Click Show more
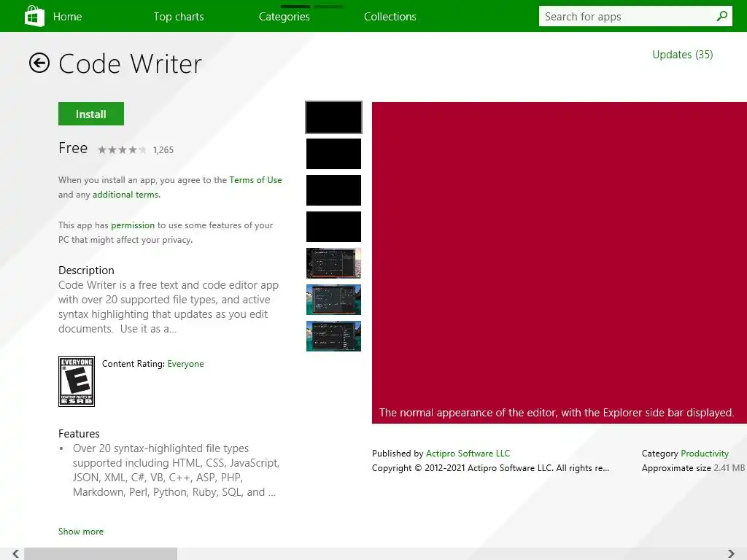This screenshot has width=747, height=560. 80,532
